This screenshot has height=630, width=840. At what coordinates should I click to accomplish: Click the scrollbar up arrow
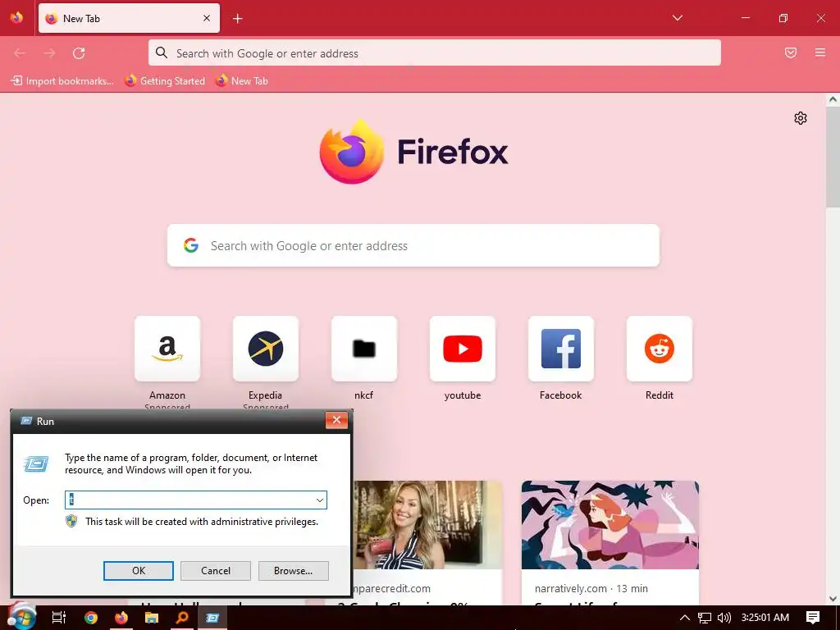[833, 99]
